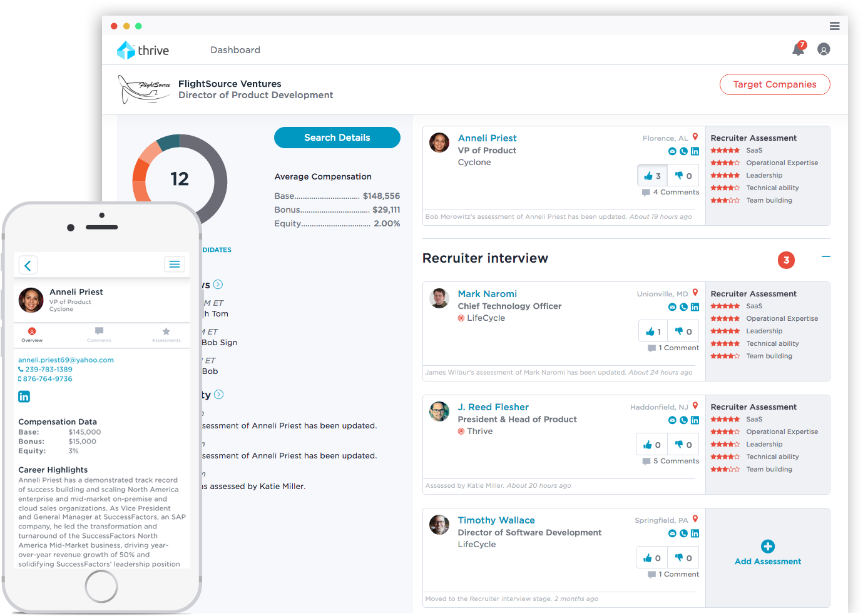Viewport: 863px width, 616px height.
Task: Open notifications bell with 7 badge
Action: [799, 49]
